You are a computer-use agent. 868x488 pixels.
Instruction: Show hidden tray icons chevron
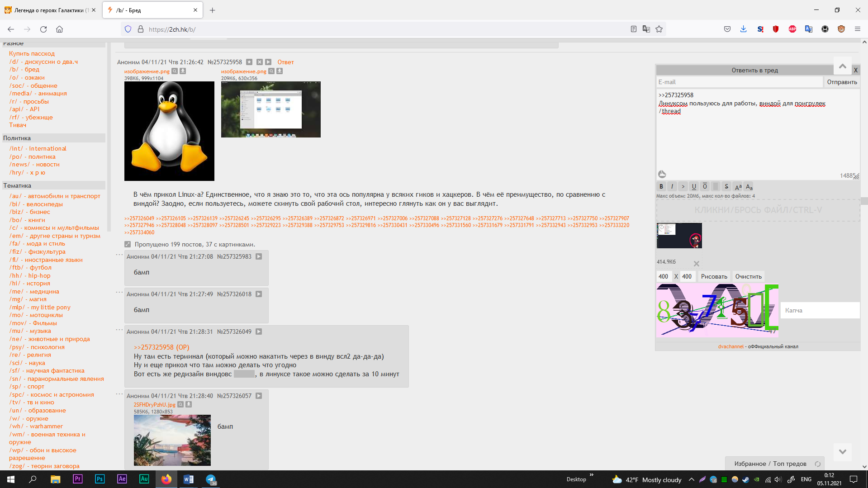point(691,479)
